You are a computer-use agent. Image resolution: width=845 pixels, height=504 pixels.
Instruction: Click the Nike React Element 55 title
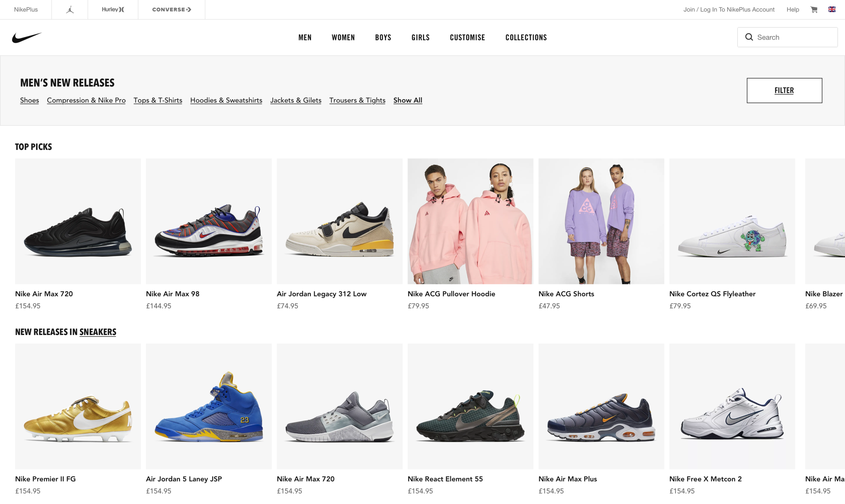[445, 479]
